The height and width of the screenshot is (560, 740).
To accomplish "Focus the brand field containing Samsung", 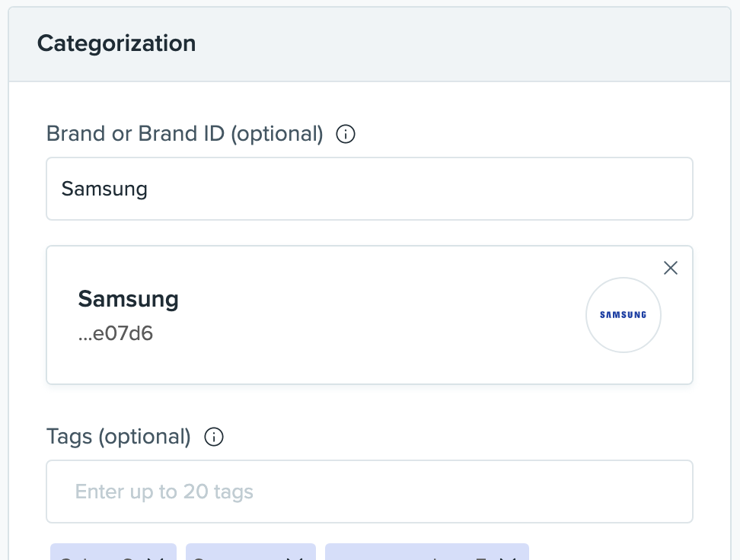I will [369, 189].
